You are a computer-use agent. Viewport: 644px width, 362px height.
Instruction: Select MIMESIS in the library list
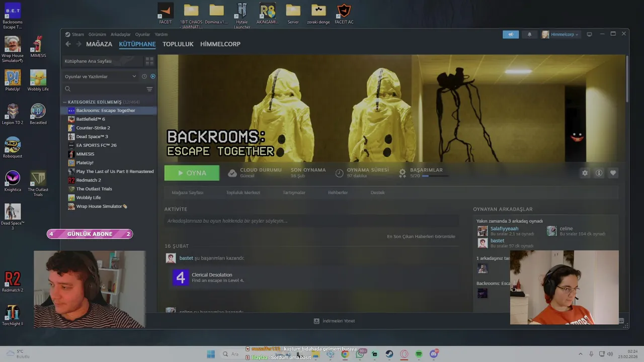(x=109, y=154)
